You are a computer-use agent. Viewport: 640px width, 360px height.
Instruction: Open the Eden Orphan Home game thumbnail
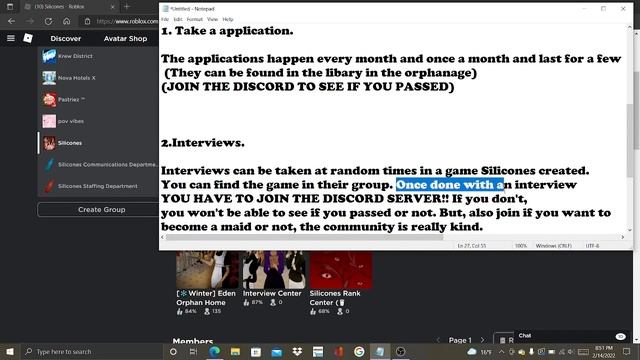point(207,270)
